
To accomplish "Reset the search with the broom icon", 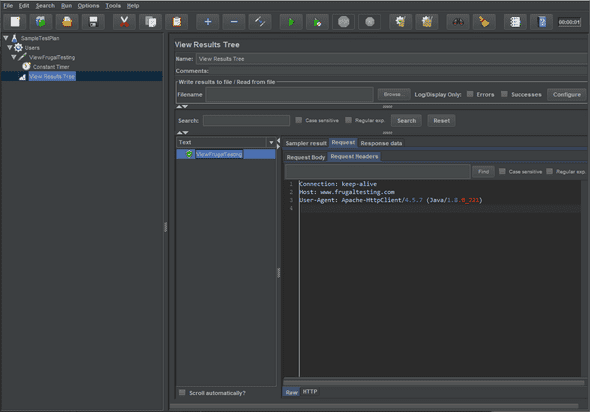I will [x=484, y=22].
